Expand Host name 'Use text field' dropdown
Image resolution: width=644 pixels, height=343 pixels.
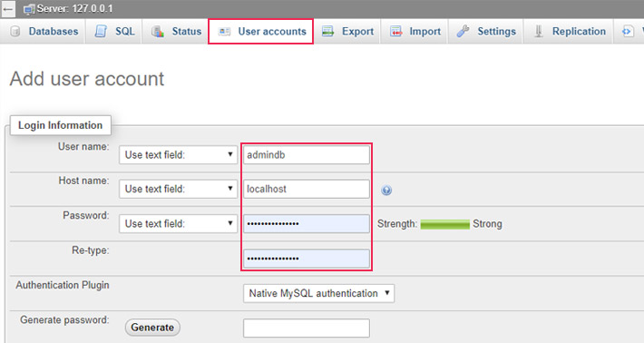point(179,189)
